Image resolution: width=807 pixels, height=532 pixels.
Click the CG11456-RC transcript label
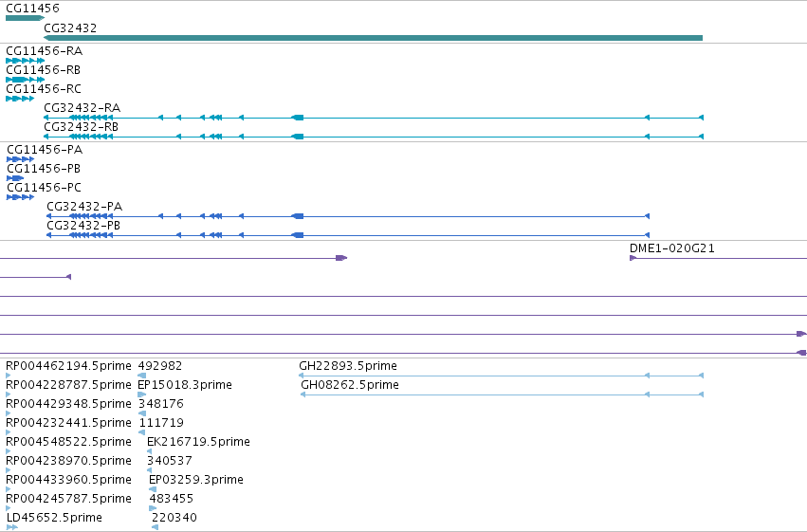[44, 89]
